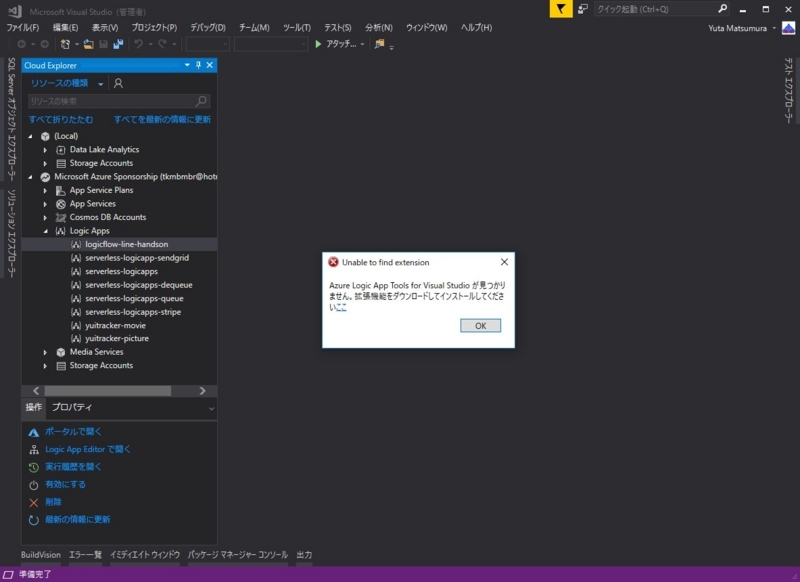Screen dimensions: 800x582
Task: Open the Window menu
Action: [427, 28]
